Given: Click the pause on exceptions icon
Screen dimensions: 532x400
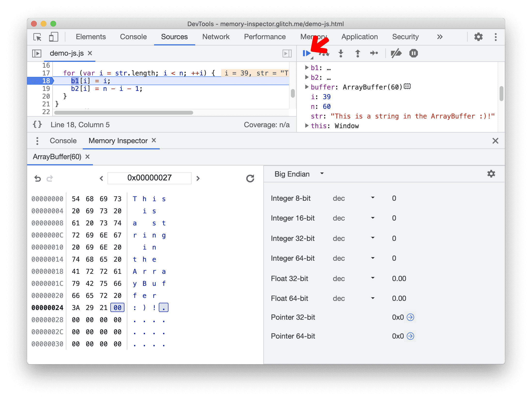Looking at the screenshot, I should tap(413, 53).
